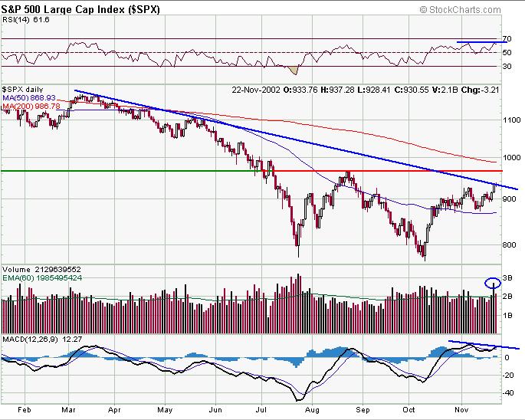The height and width of the screenshot is (420, 525).
Task: Click the price axis label 900
Action: 509,199
